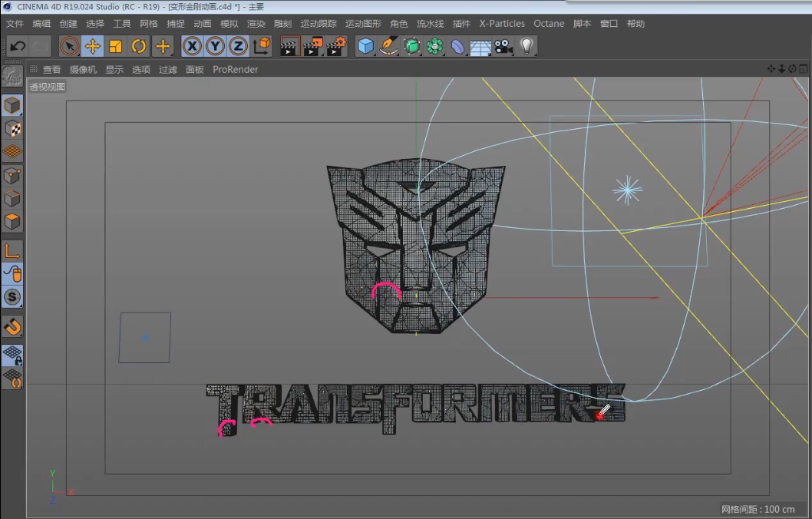Click the green subdivision generator icon
Viewport: 812px width, 519px height.
tap(412, 46)
